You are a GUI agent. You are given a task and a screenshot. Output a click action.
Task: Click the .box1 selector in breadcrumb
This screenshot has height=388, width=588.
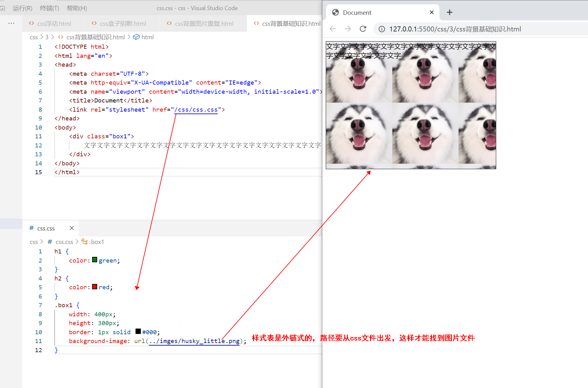[x=97, y=242]
